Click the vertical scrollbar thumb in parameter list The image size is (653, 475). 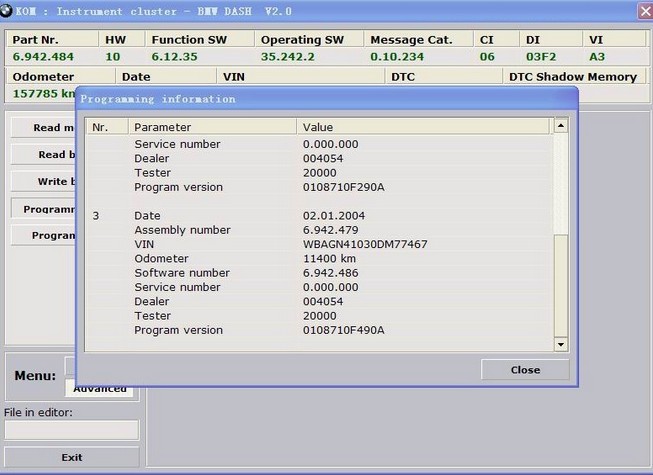coord(561,285)
